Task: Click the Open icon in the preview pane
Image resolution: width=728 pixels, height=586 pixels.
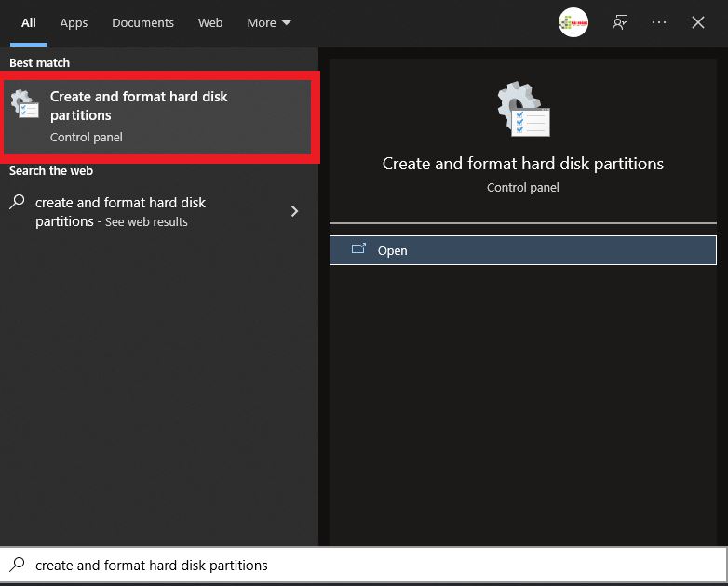Action: tap(358, 249)
